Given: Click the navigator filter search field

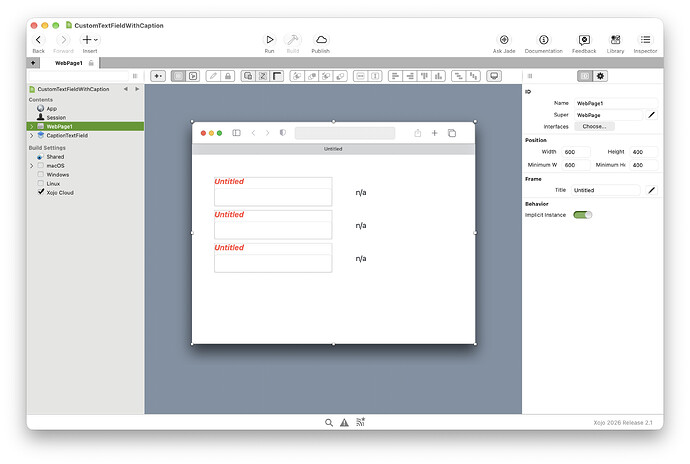Looking at the screenshot, I should click(x=78, y=76).
